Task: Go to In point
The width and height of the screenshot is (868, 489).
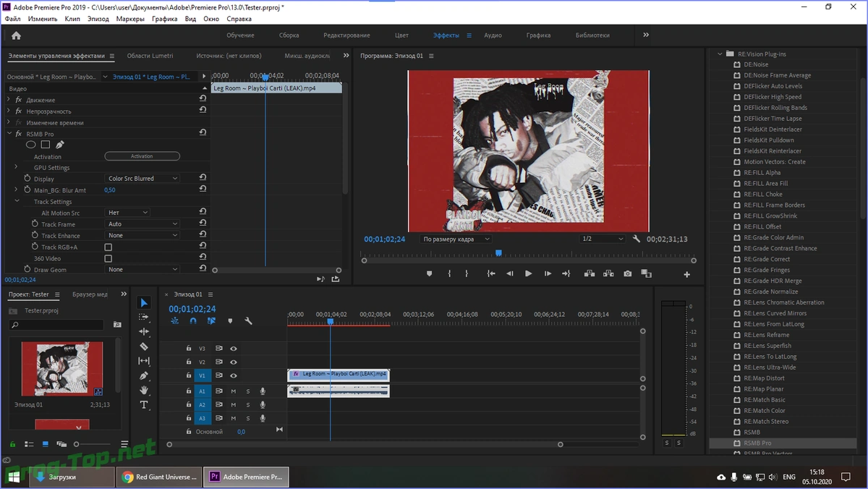Action: click(491, 274)
